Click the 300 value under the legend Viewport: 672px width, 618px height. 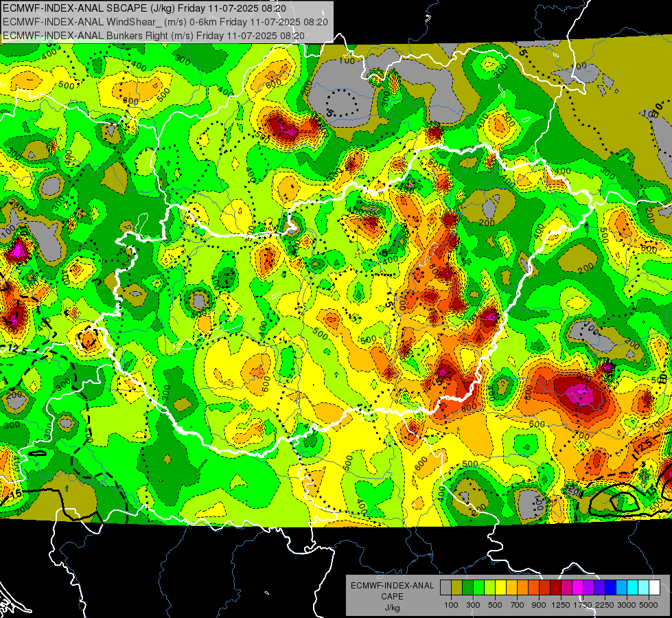click(x=473, y=605)
